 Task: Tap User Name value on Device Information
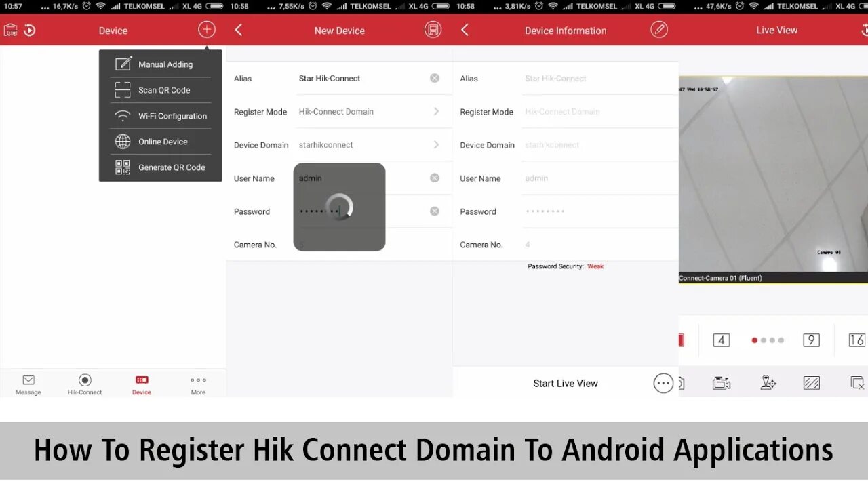[536, 178]
